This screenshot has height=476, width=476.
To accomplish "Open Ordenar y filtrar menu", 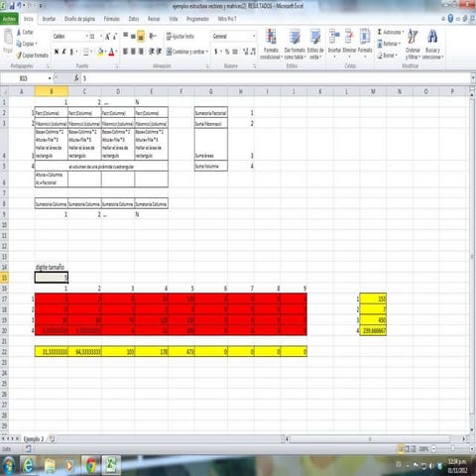I will tap(413, 44).
